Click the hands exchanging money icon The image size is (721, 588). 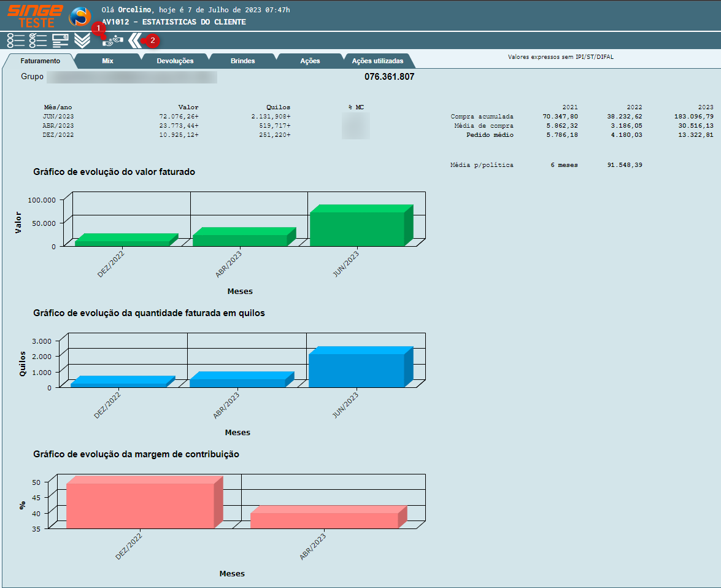113,41
